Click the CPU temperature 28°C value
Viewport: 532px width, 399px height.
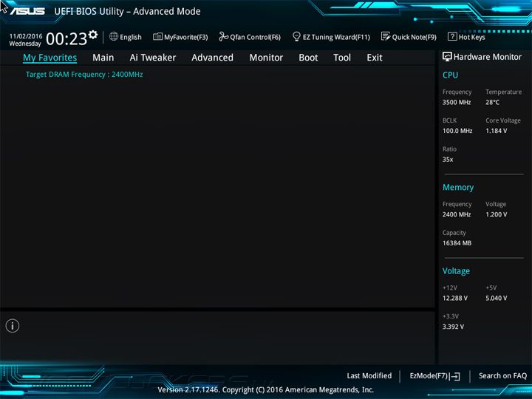pyautogui.click(x=492, y=102)
